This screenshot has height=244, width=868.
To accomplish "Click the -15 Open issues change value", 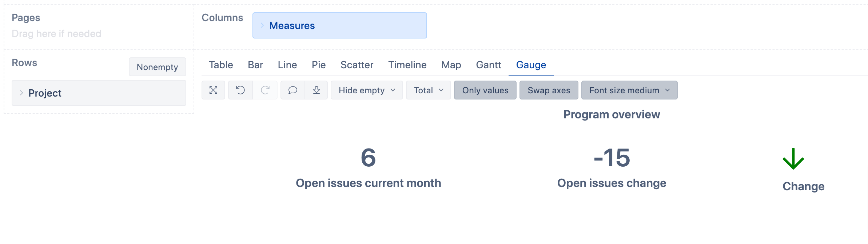I will click(612, 158).
